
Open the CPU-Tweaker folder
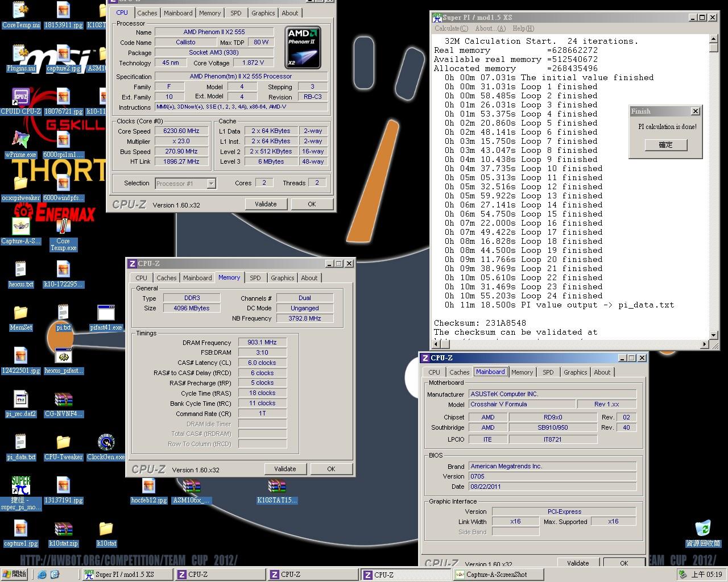click(x=63, y=447)
